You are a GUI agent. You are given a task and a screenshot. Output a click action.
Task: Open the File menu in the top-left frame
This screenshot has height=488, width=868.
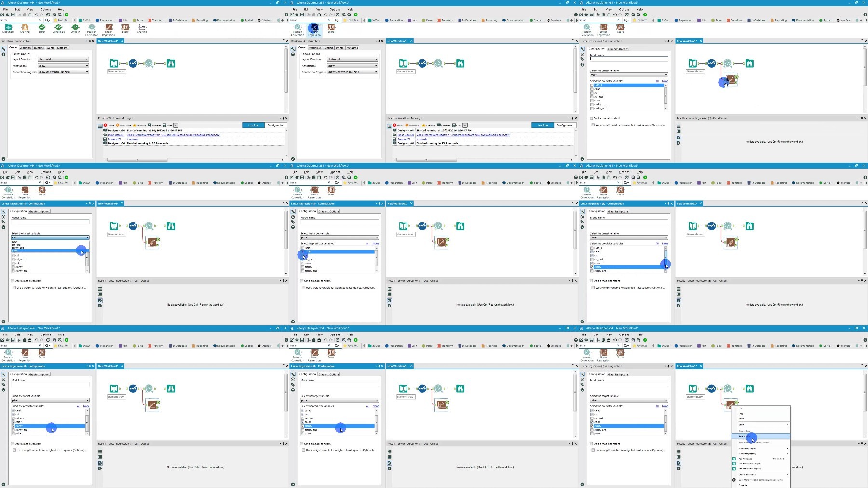tap(5, 9)
